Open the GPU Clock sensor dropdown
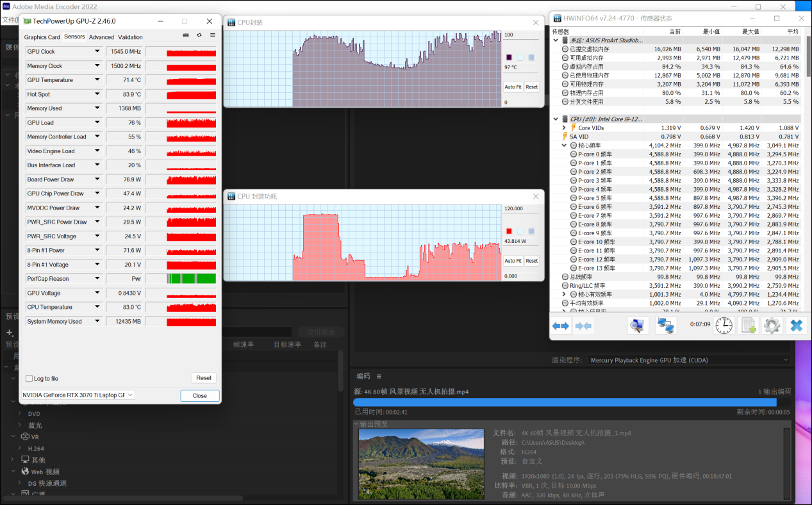 (x=97, y=51)
